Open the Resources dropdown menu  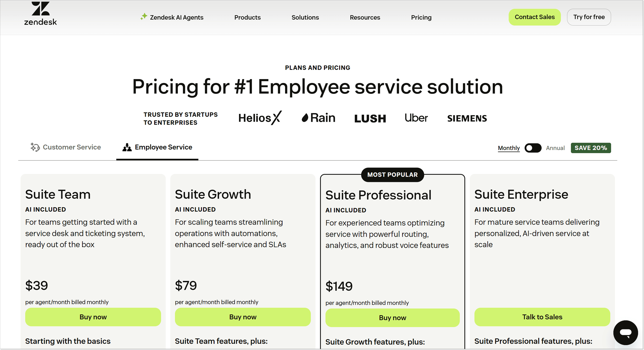click(365, 17)
